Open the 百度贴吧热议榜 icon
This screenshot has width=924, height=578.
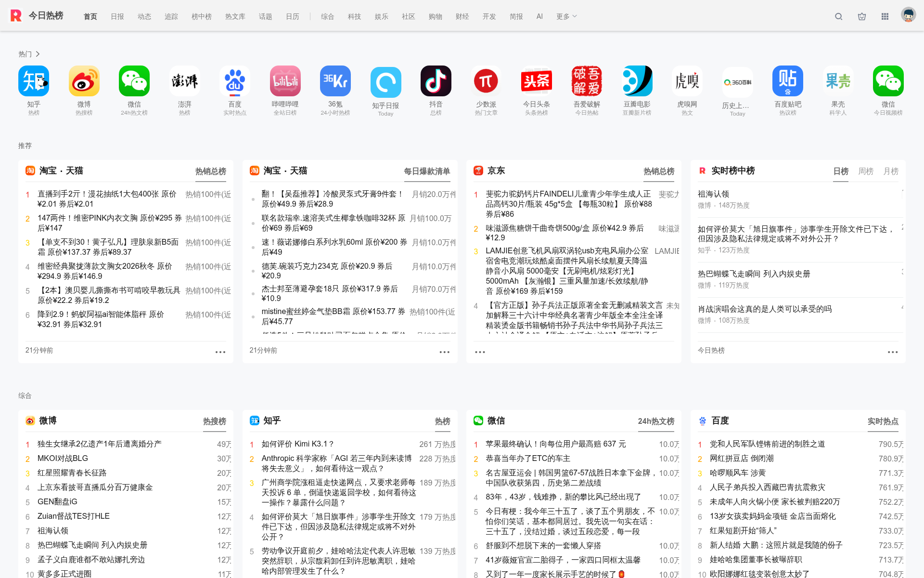(x=788, y=81)
